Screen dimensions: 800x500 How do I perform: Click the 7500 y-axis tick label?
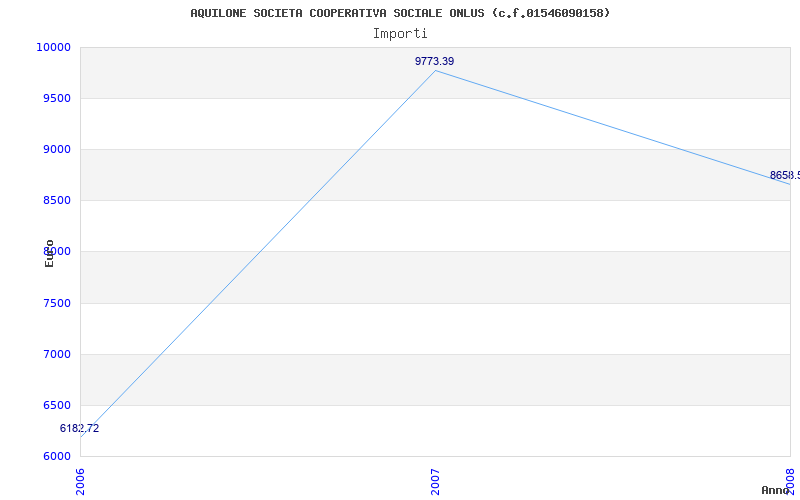(x=57, y=304)
